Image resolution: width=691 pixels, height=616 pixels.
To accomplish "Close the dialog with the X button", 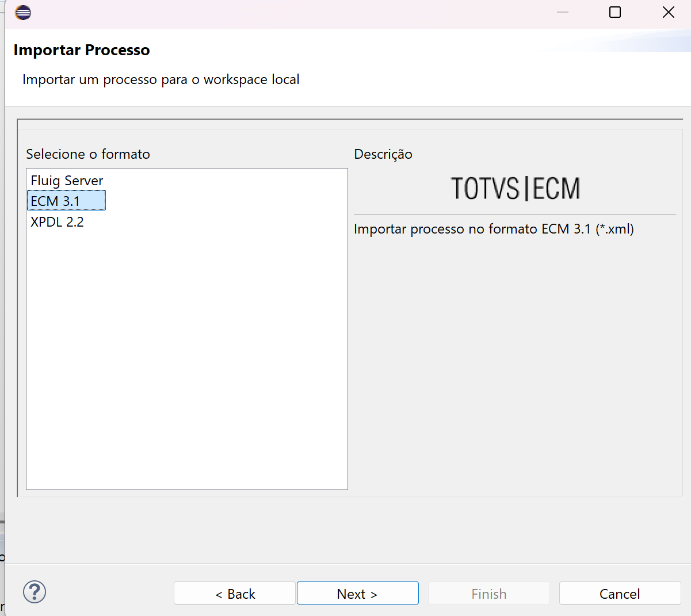I will point(668,12).
